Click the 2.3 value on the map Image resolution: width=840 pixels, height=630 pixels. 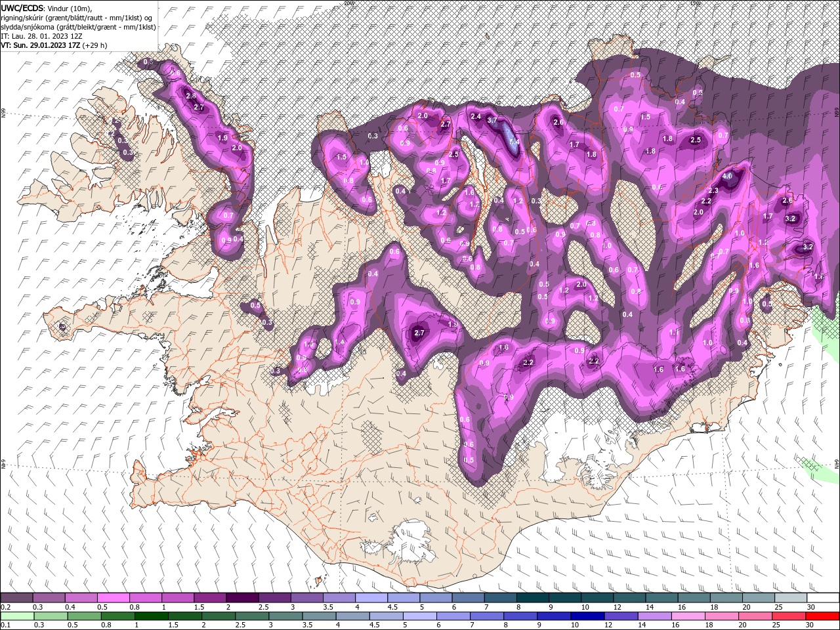[713, 190]
